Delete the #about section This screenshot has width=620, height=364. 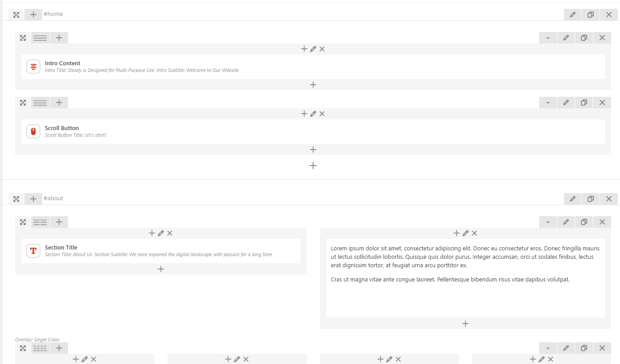[x=609, y=199]
